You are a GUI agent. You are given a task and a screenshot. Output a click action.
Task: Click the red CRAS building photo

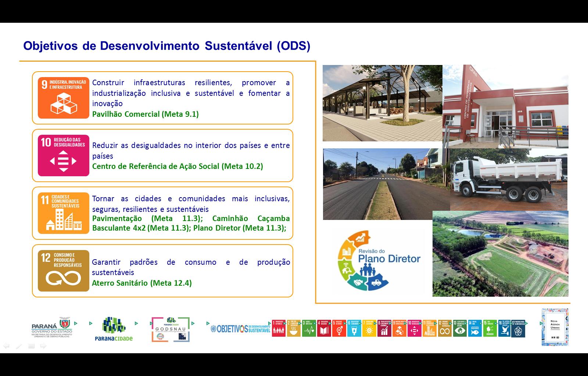(505, 106)
